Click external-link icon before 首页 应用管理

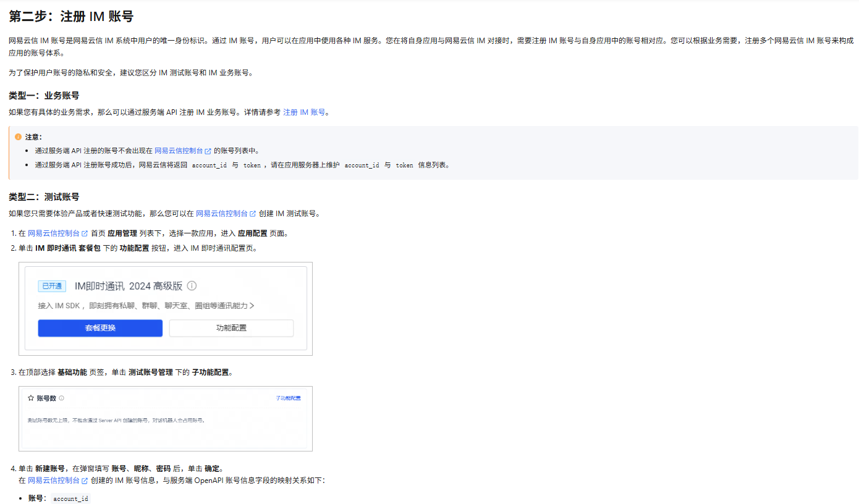(85, 233)
